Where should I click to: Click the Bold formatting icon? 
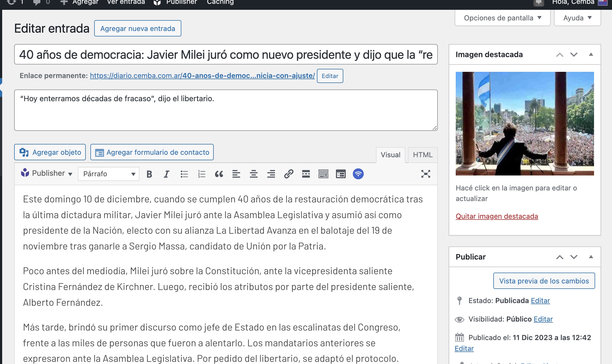149,174
